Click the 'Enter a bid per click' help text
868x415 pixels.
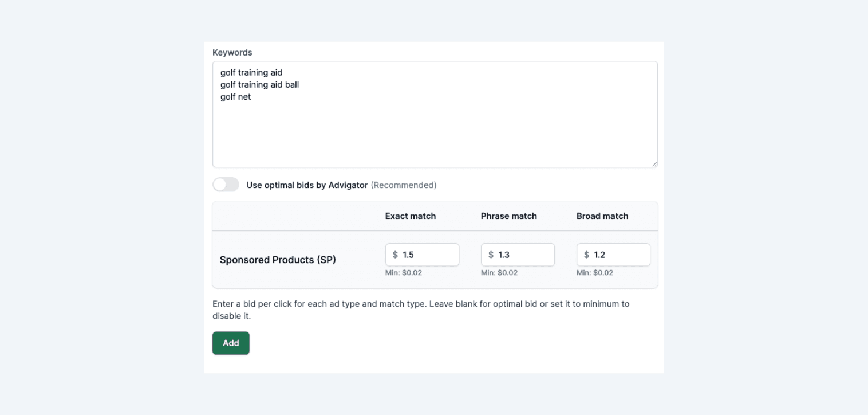tap(421, 310)
